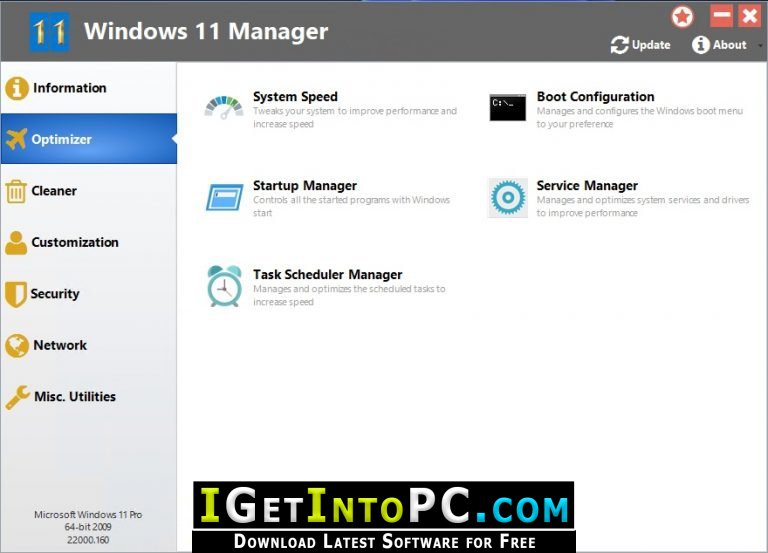Click the Update button text
This screenshot has width=768, height=553.
[x=651, y=45]
